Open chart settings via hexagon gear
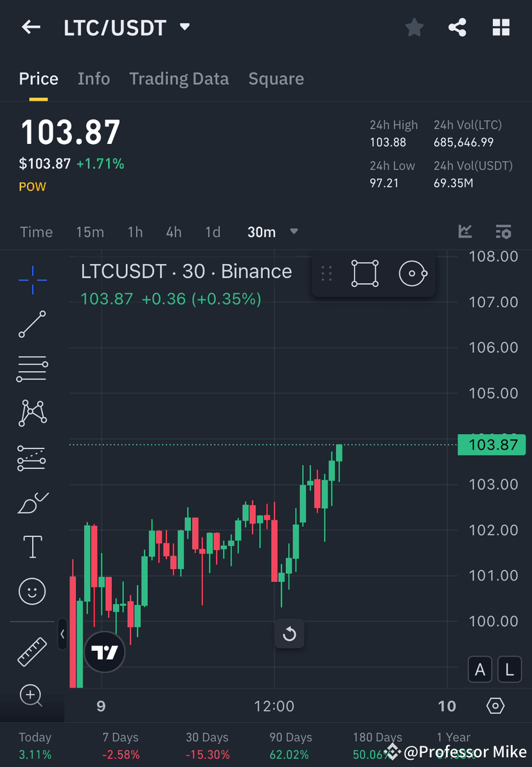Screen dimensions: 532x767 (495, 705)
